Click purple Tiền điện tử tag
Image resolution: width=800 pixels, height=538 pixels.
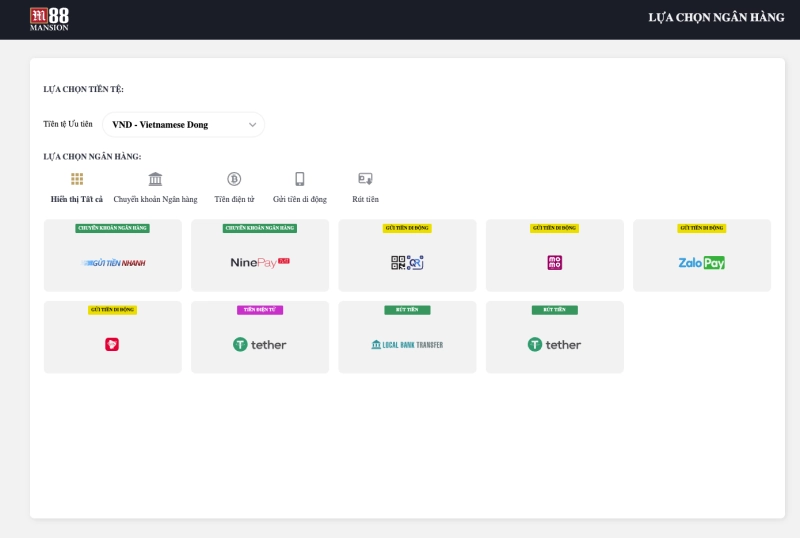(x=260, y=309)
